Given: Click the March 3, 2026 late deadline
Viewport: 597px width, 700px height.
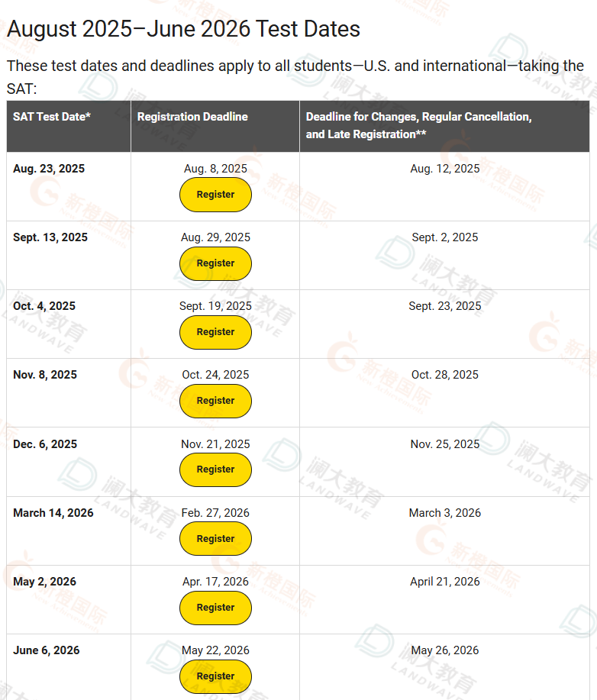Looking at the screenshot, I should [x=445, y=513].
